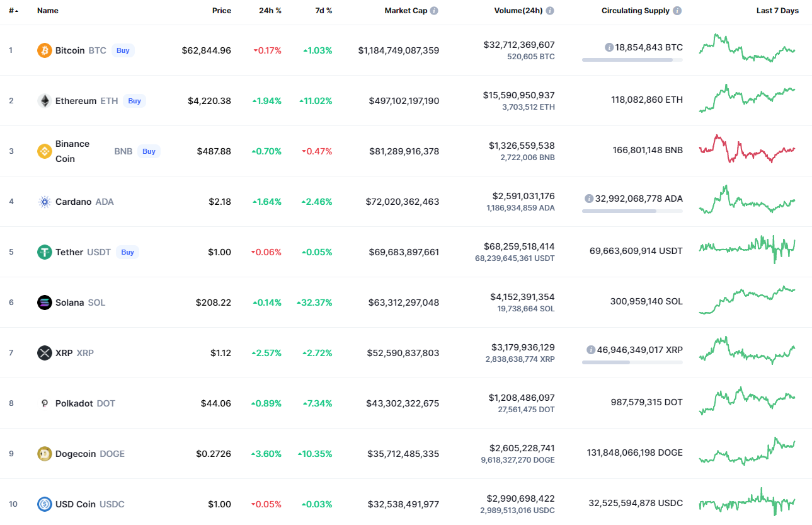Sort by the Price column header
Screen dimensions: 812x525
[222, 11]
